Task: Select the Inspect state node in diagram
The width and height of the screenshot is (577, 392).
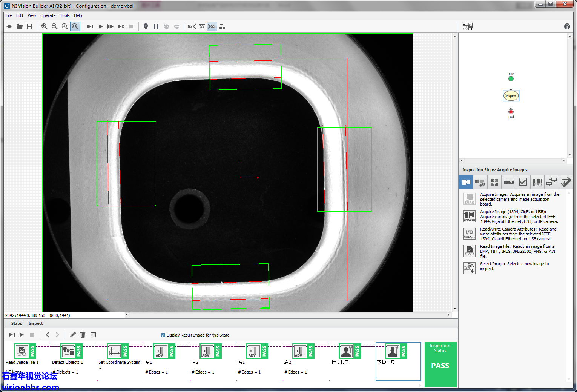Action: coord(511,96)
